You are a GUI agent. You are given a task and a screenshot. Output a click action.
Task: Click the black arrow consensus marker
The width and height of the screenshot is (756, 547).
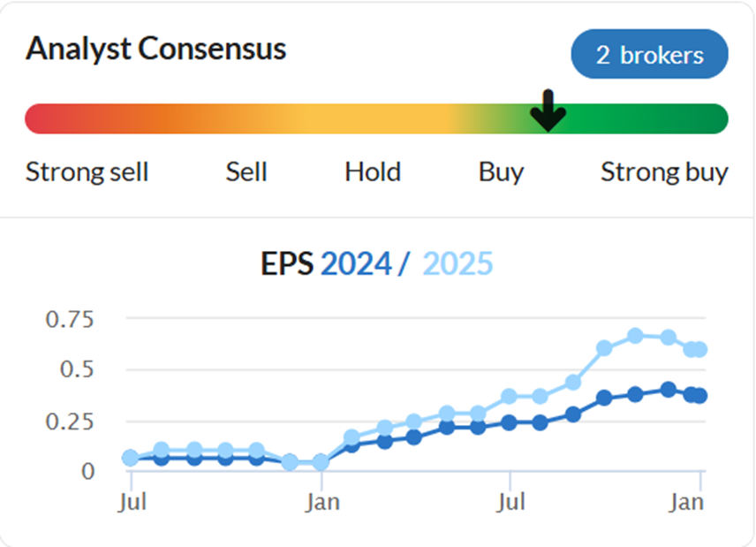tap(548, 110)
